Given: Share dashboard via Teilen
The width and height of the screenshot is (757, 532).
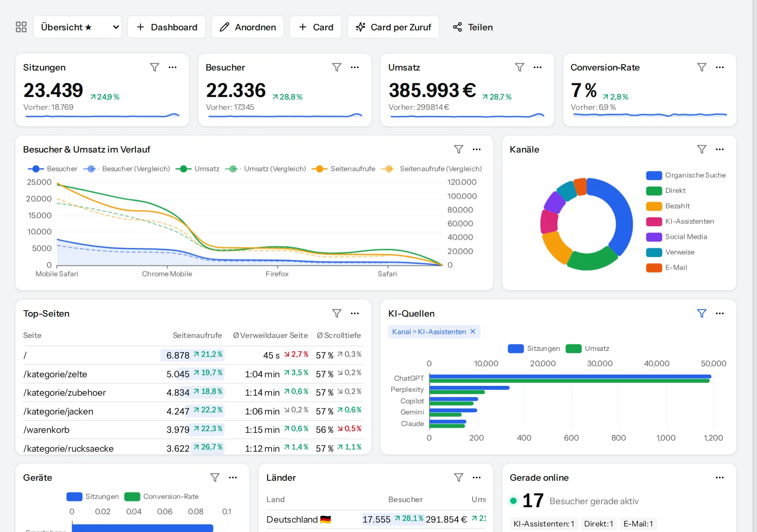Looking at the screenshot, I should [473, 27].
